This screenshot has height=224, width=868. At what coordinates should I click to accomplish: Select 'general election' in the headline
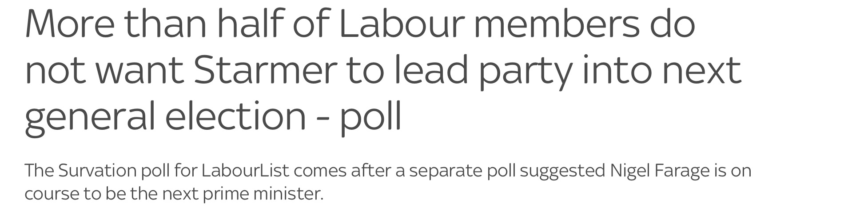coord(165,116)
